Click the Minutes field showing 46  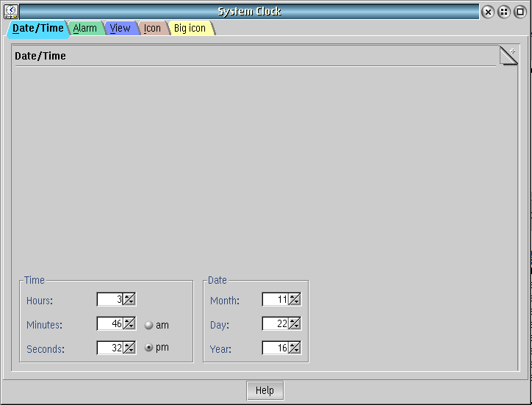110,323
